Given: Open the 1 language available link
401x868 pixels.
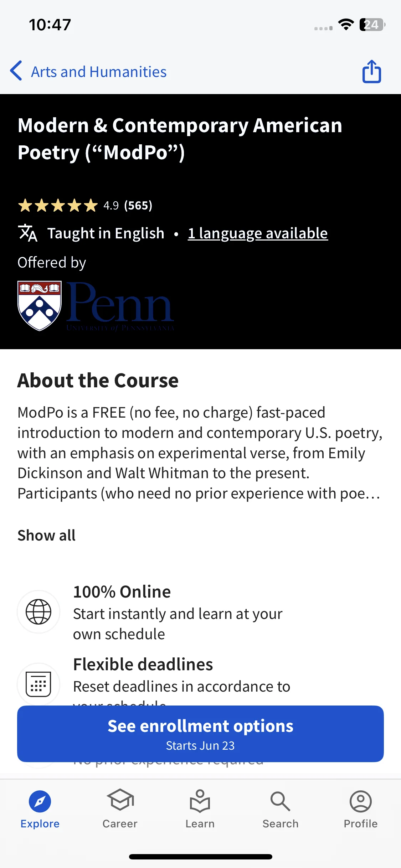Looking at the screenshot, I should click(x=258, y=233).
